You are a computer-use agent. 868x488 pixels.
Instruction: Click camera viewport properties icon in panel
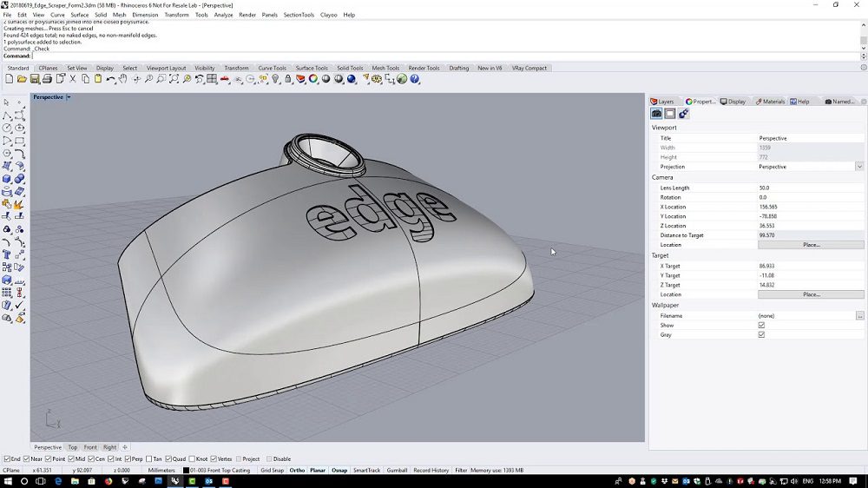point(656,114)
